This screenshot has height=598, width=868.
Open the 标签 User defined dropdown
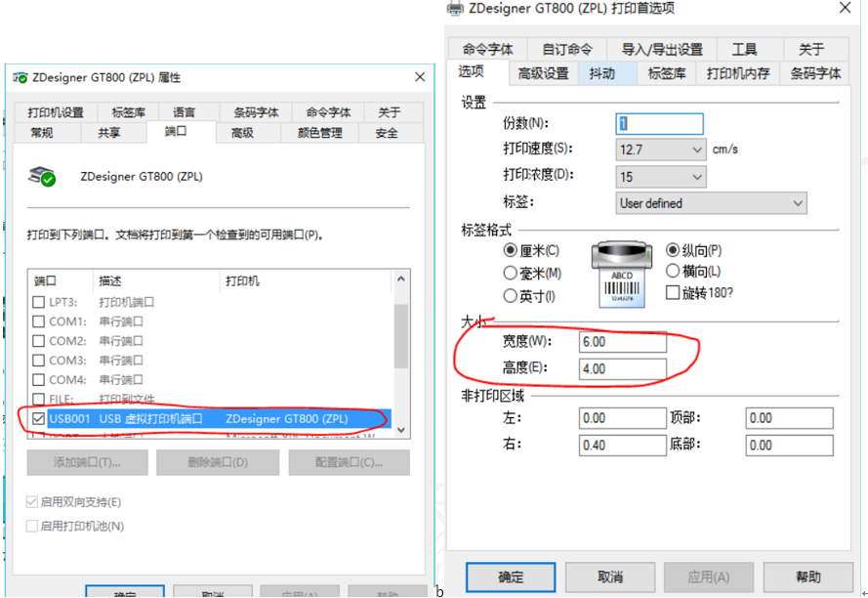(711, 203)
